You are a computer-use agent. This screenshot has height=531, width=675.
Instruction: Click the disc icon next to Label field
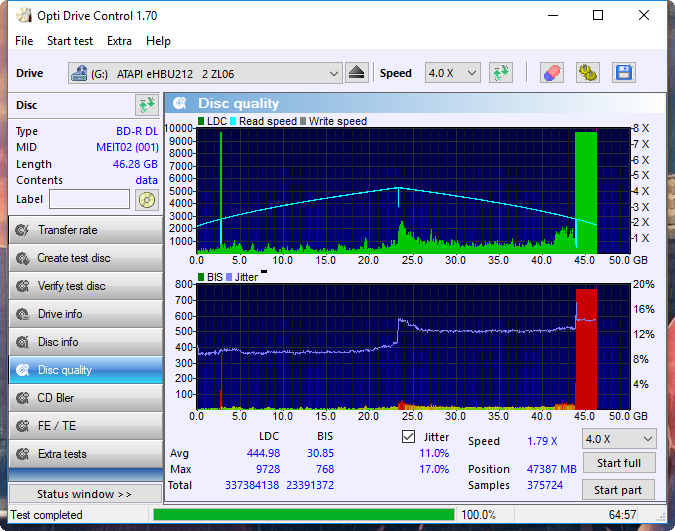[x=146, y=200]
